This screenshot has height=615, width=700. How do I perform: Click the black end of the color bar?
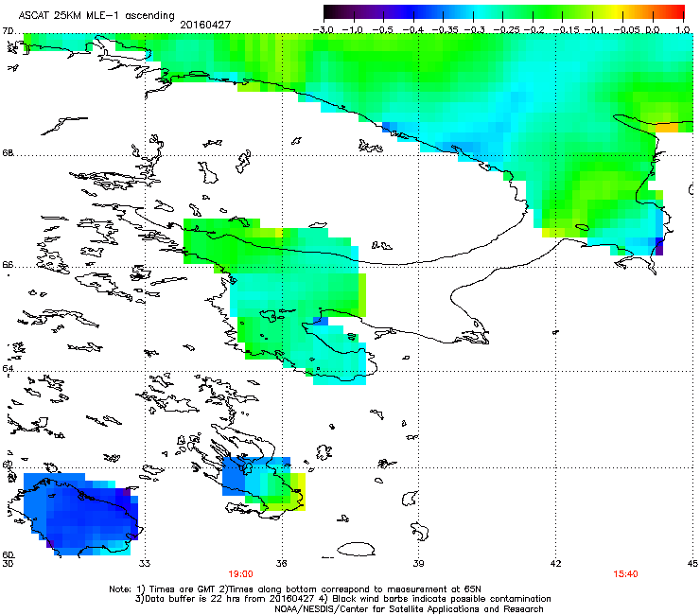330,11
